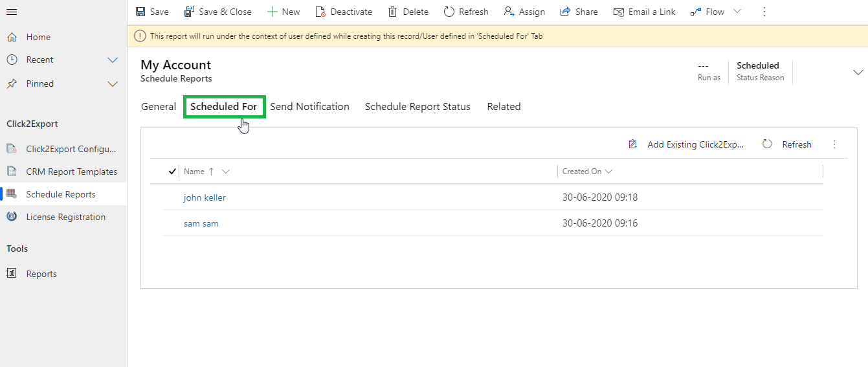
Task: Click the subgrid Refresh circular icon
Action: coord(767,144)
